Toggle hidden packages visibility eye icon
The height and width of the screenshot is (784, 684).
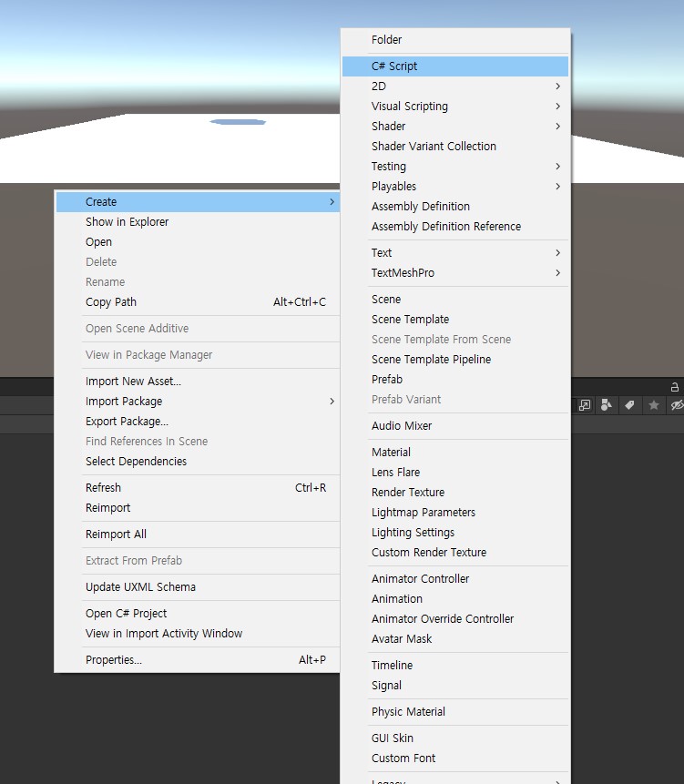point(677,405)
